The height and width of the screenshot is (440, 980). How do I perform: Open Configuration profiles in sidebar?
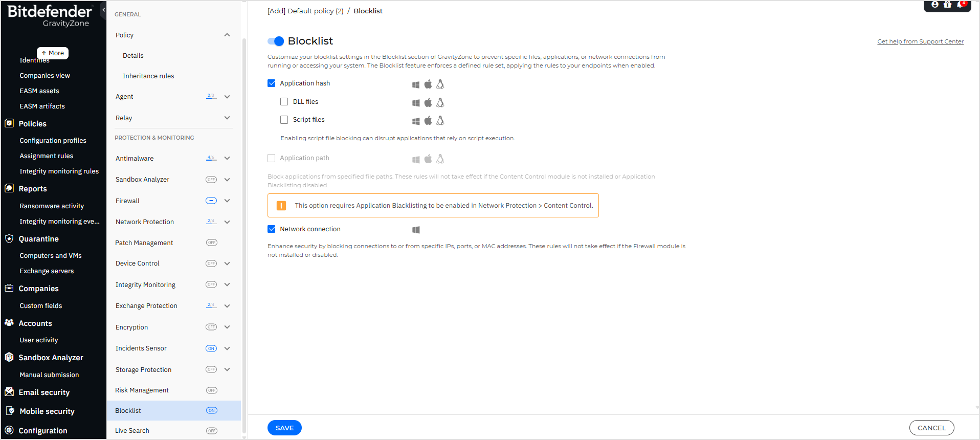53,140
